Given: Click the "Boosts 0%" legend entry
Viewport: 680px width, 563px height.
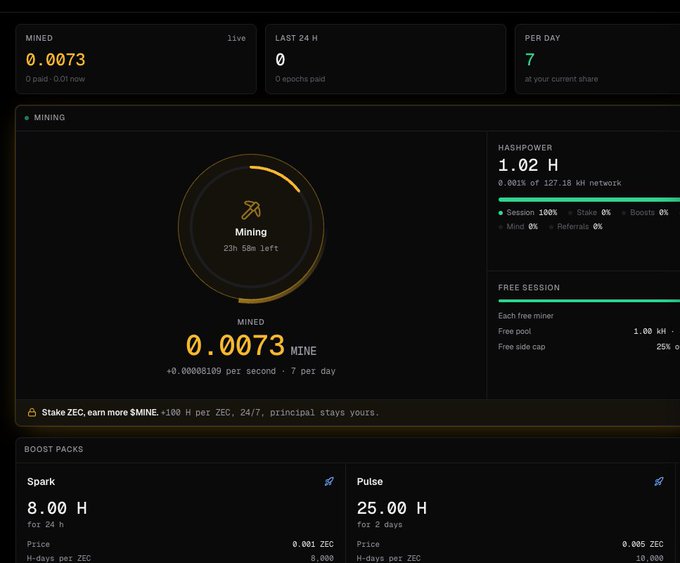Looking at the screenshot, I should tap(645, 213).
